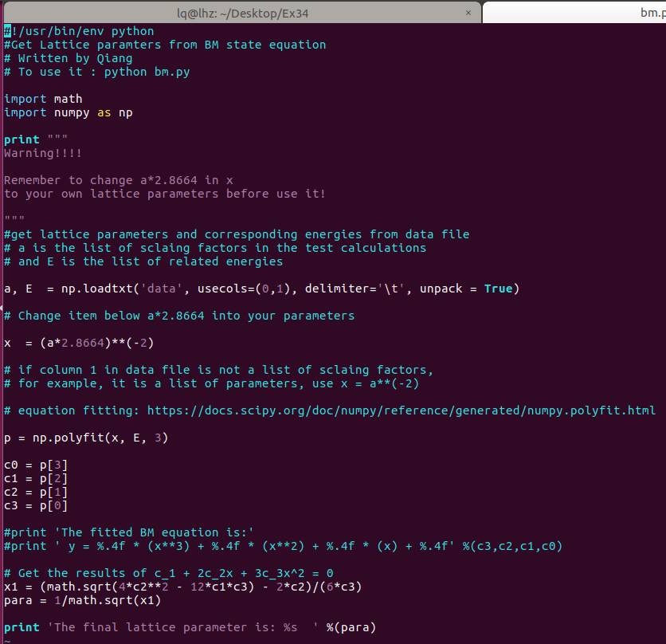
Task: Click the 'c3 = p[0]' assignment line
Action: point(36,505)
